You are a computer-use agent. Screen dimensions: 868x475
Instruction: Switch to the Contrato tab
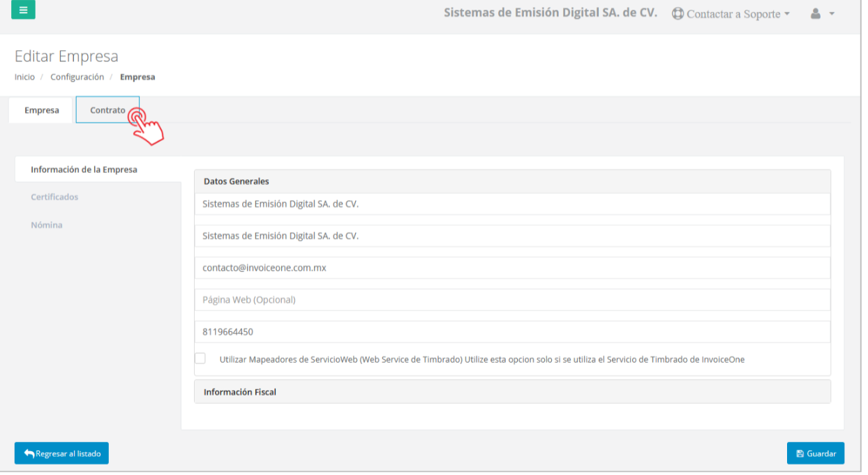coord(107,110)
